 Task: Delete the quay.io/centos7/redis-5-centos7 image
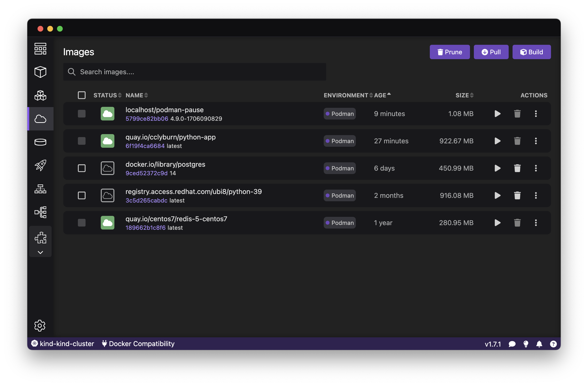coord(517,223)
